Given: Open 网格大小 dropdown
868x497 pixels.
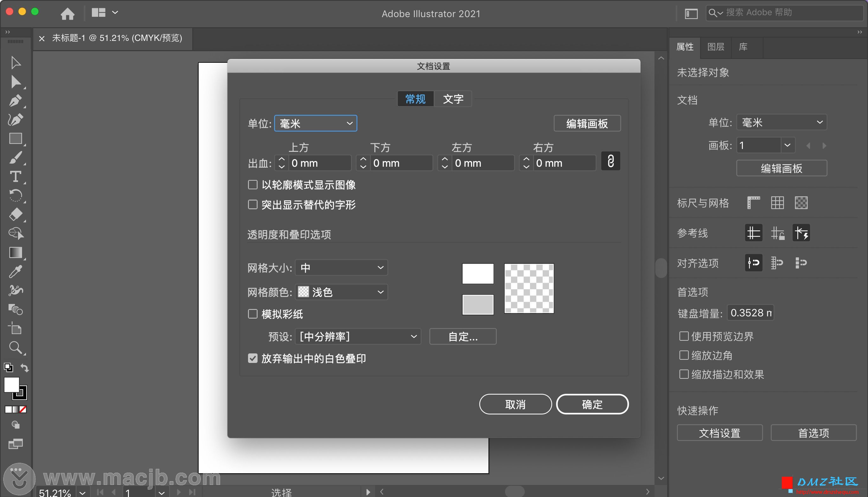Looking at the screenshot, I should pyautogui.click(x=341, y=268).
